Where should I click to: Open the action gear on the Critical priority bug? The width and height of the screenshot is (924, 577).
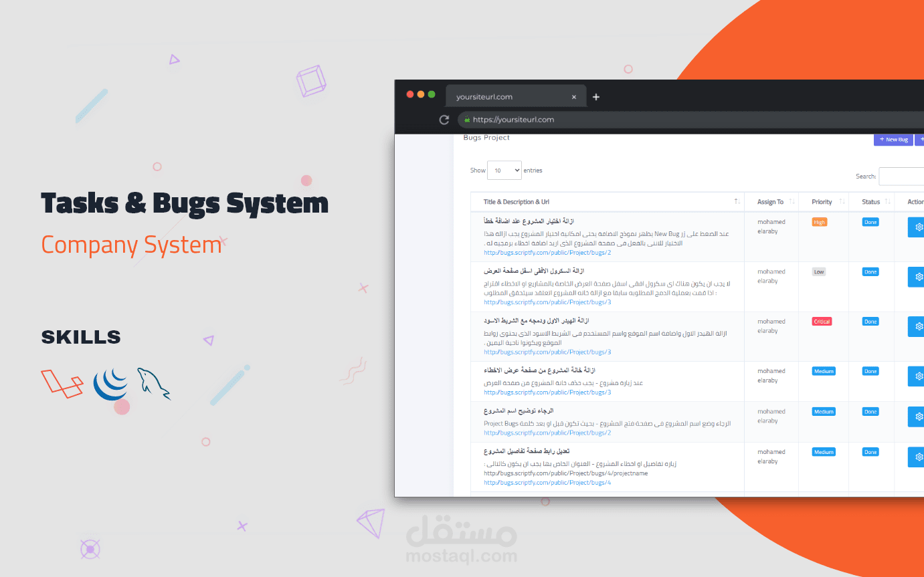(918, 326)
